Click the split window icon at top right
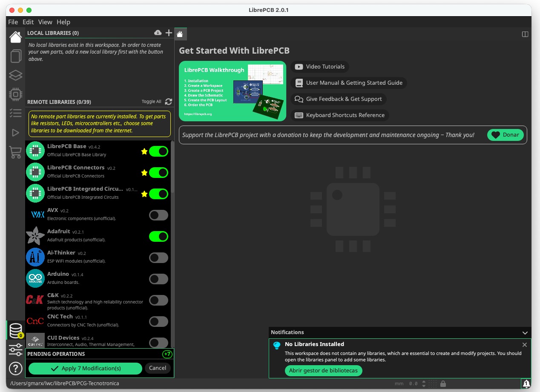540x392 pixels. [x=525, y=34]
